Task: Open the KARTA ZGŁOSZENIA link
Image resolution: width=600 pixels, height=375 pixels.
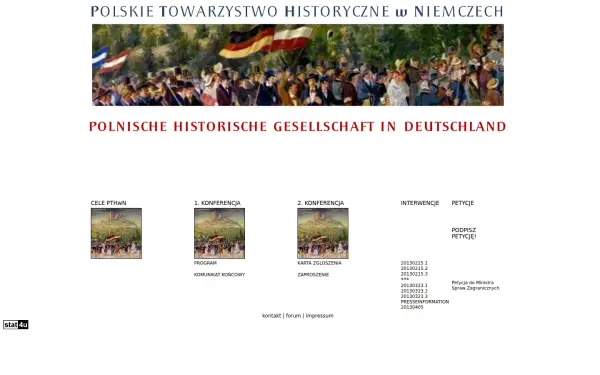Action: [x=320, y=263]
